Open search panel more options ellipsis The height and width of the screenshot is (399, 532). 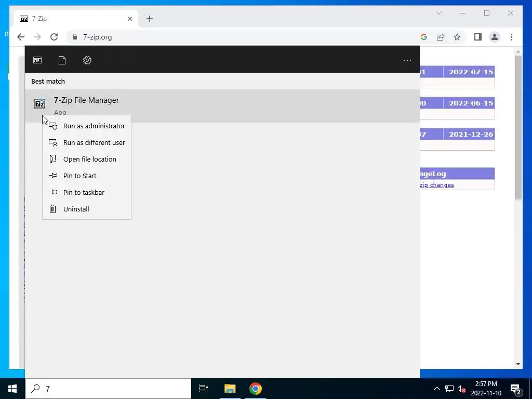pyautogui.click(x=407, y=60)
